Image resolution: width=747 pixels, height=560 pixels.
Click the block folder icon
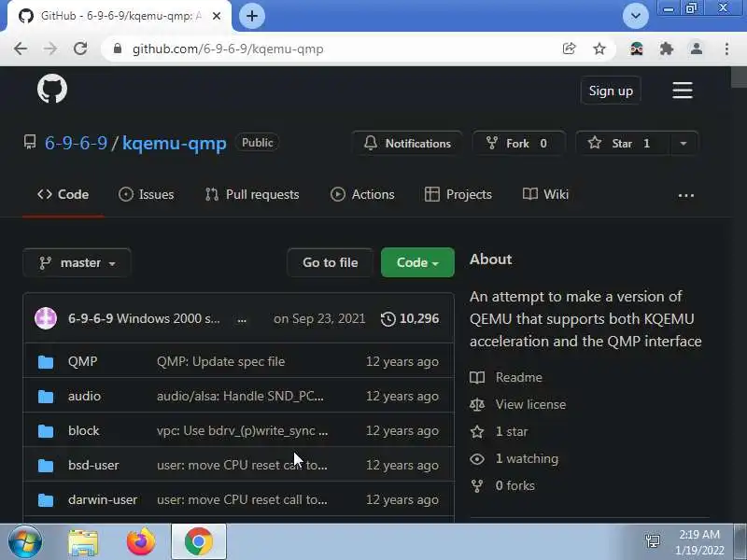click(x=46, y=431)
